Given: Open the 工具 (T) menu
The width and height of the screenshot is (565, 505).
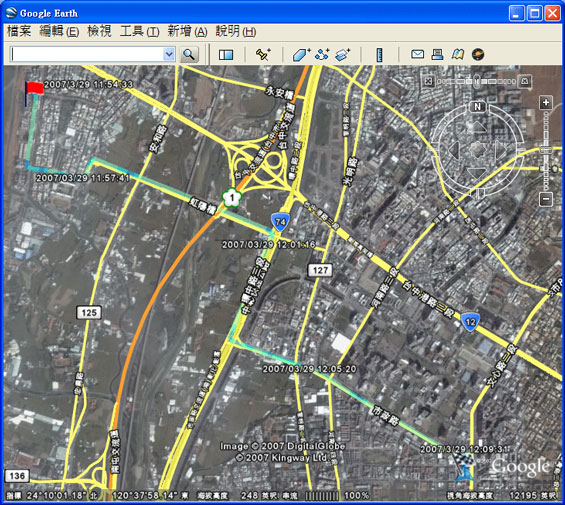Looking at the screenshot, I should [x=139, y=31].
